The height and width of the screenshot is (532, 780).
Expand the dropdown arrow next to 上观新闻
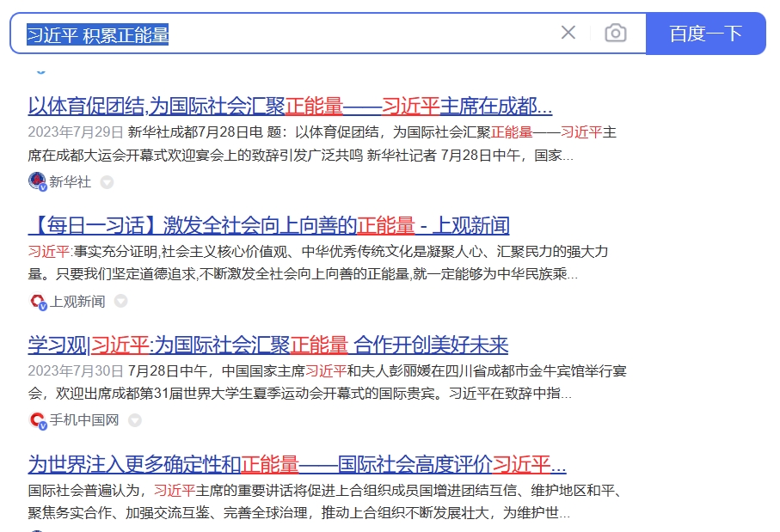(x=121, y=302)
